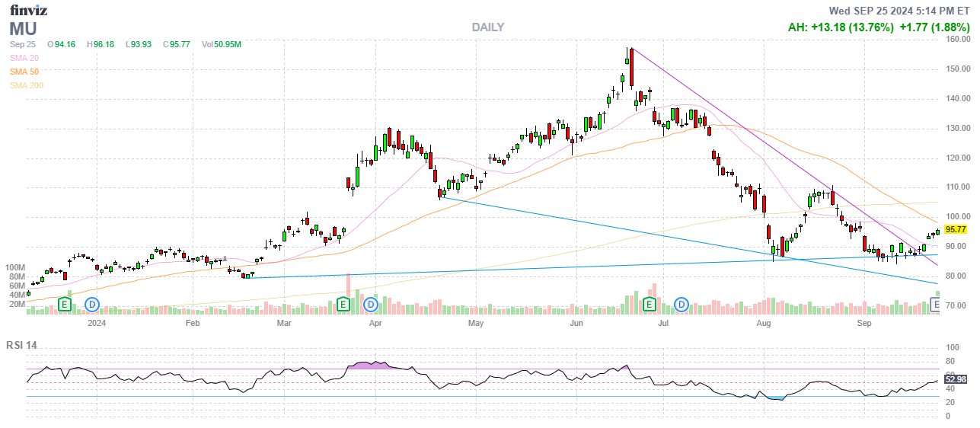
Task: Click the gray E marker in late September
Action: 936,305
